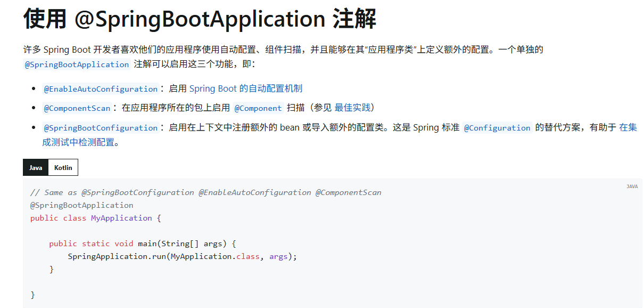Image resolution: width=644 pixels, height=308 pixels.
Task: Click the JAVA language label in code block
Action: tap(632, 187)
